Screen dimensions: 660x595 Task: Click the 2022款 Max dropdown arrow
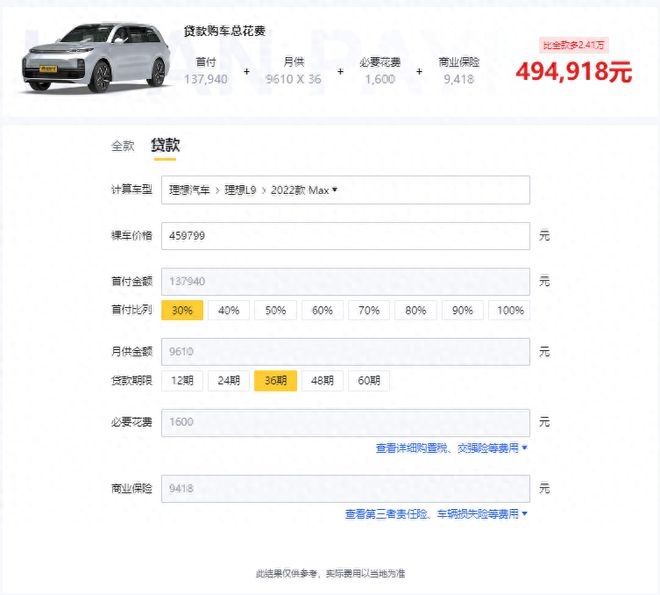335,190
